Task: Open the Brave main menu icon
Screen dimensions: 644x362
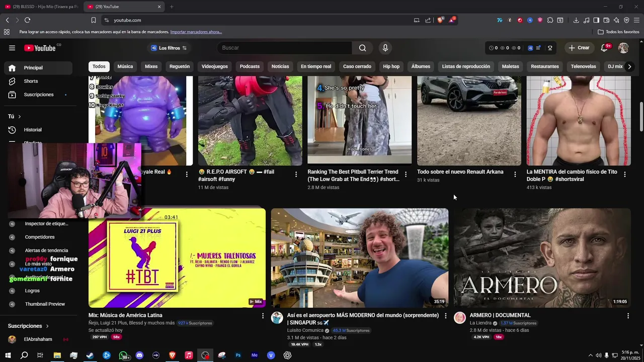Action: point(636,20)
